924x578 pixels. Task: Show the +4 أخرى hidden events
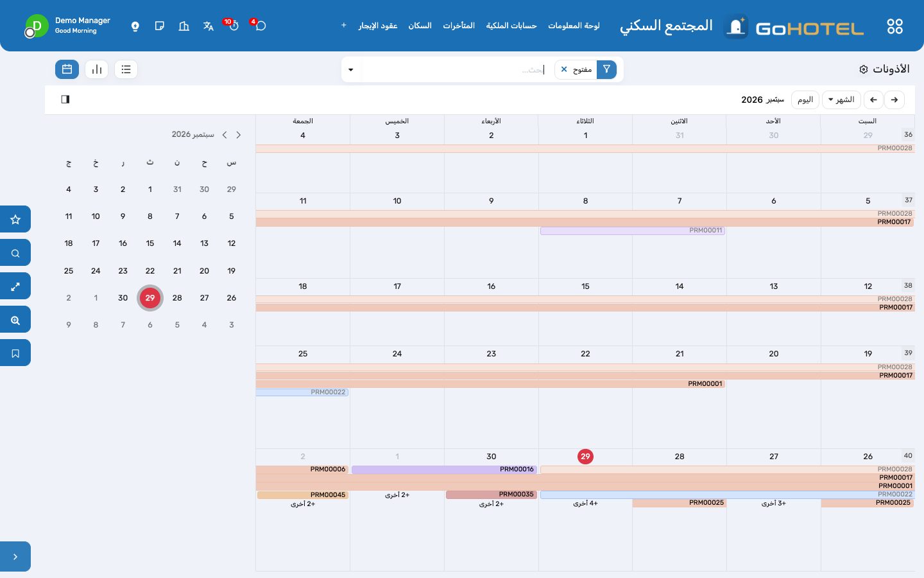(585, 504)
